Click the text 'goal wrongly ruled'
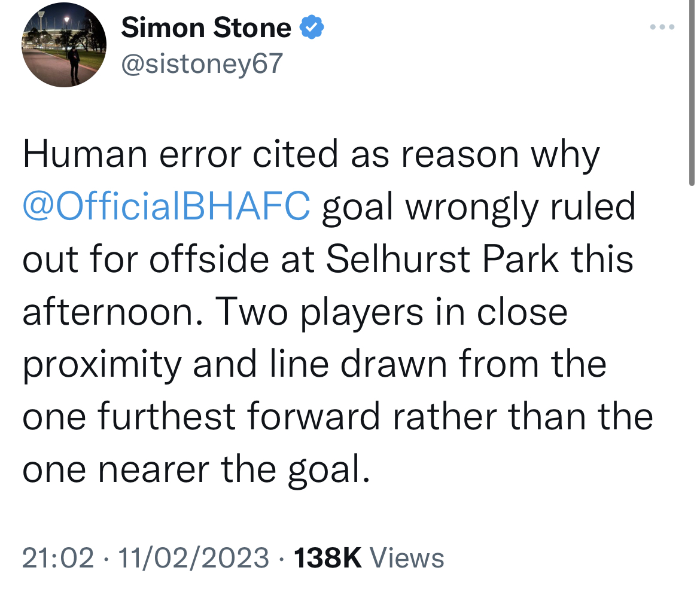Screen dimensions: 700x592 [x=479, y=206]
